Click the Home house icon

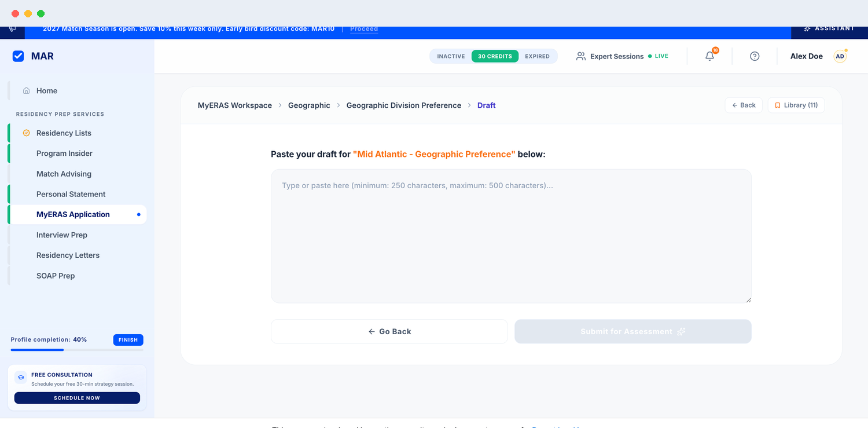26,91
